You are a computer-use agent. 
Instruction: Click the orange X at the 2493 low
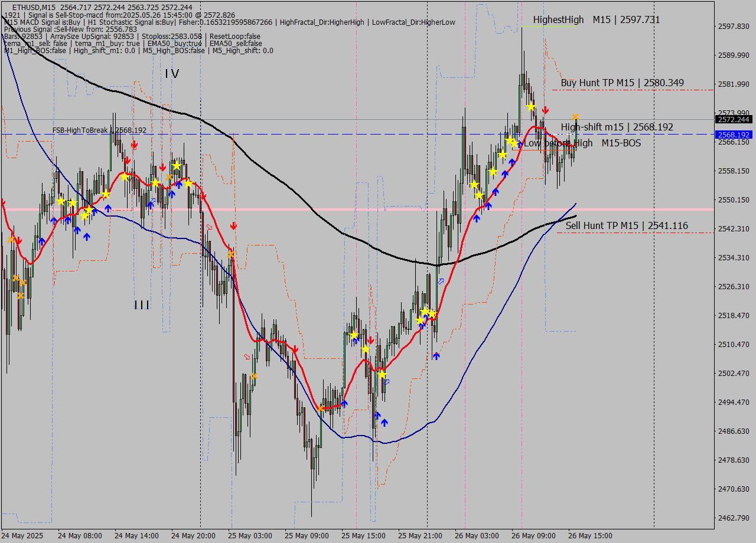(321, 408)
